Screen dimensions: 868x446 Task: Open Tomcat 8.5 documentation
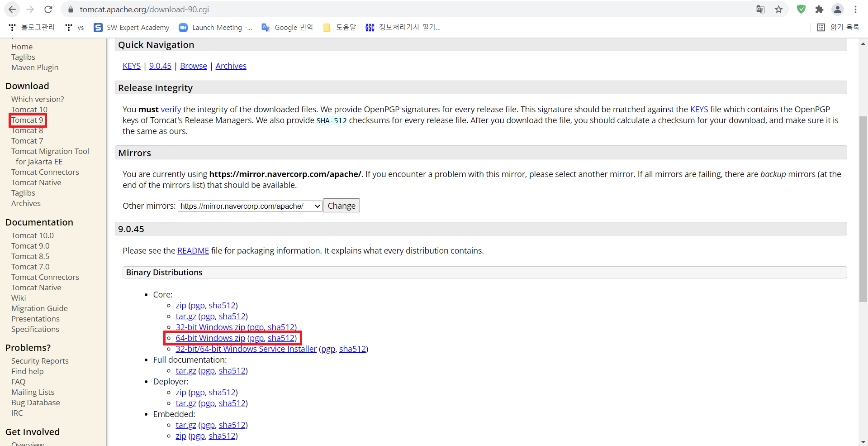30,256
